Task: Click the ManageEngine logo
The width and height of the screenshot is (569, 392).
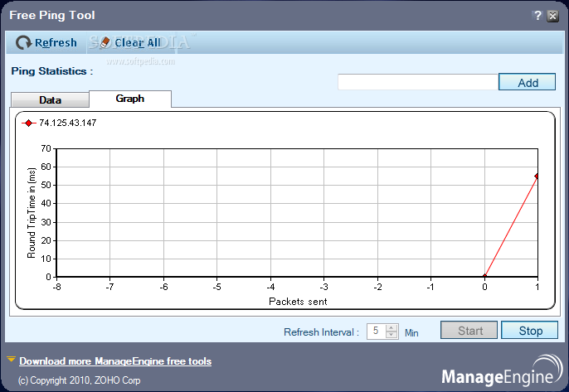Action: click(502, 370)
